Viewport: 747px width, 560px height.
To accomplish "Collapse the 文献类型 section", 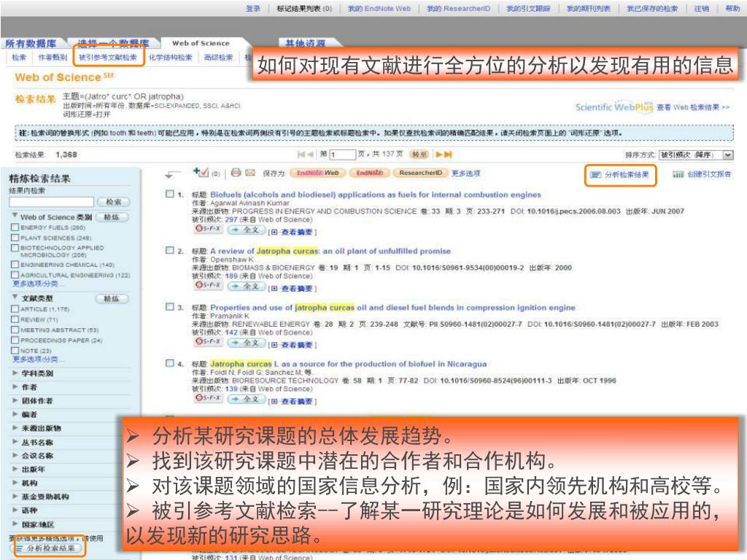I will click(15, 297).
